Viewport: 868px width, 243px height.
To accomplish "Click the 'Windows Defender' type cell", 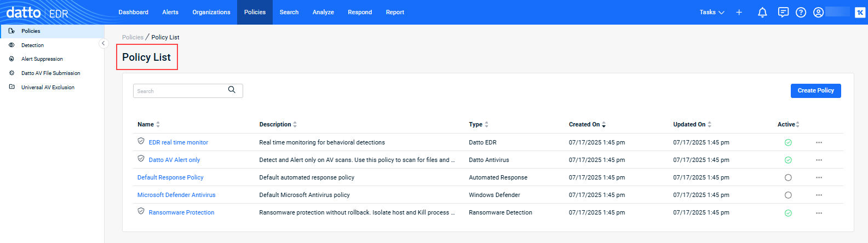I will click(495, 195).
